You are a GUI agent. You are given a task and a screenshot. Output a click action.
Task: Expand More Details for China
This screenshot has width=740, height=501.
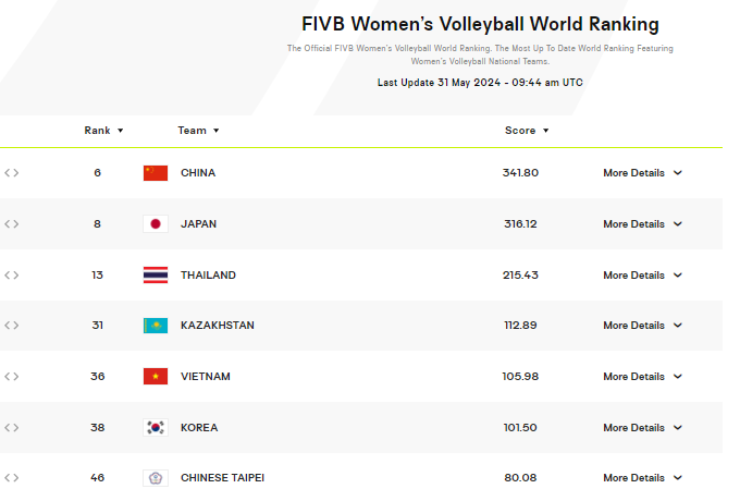tap(642, 173)
